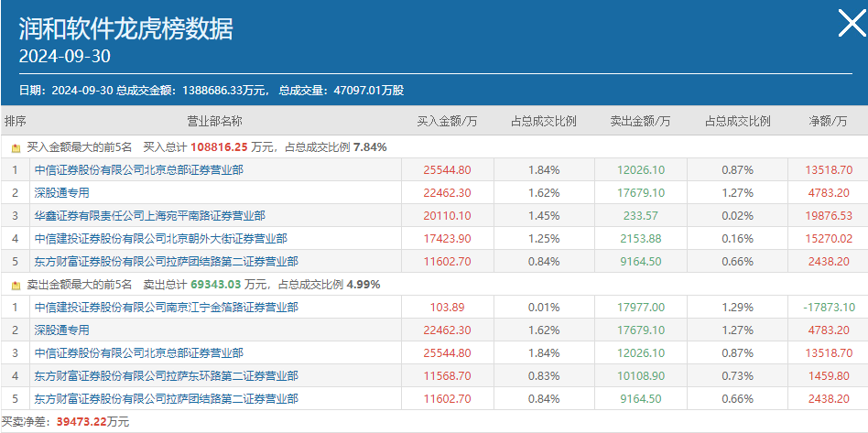Click the 0.73% ratio cell
868x433 pixels.
click(737, 376)
